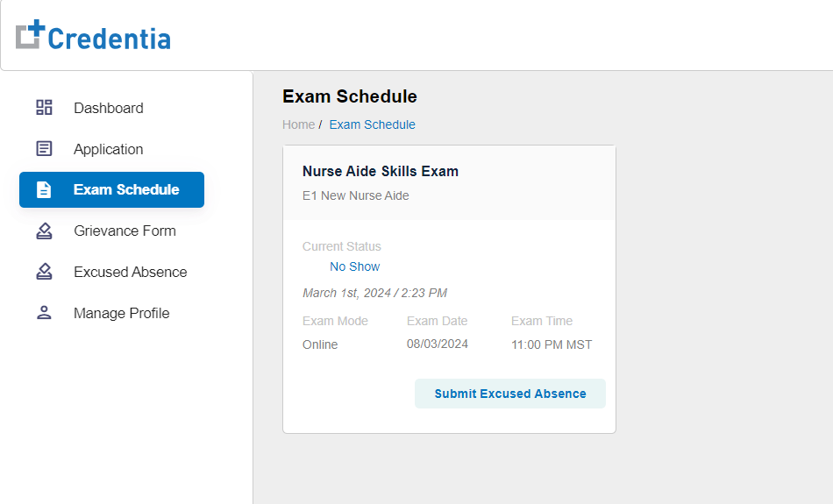Click the Application form icon

(44, 149)
